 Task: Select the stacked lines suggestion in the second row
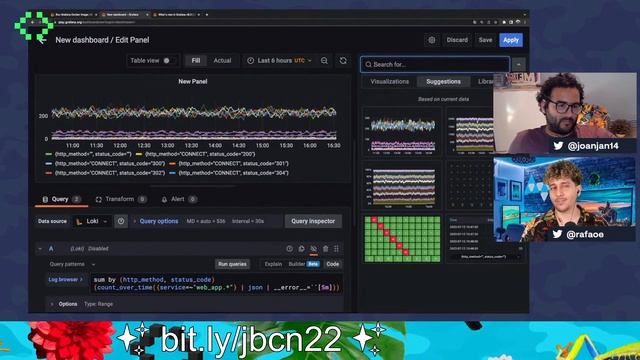(x=402, y=186)
